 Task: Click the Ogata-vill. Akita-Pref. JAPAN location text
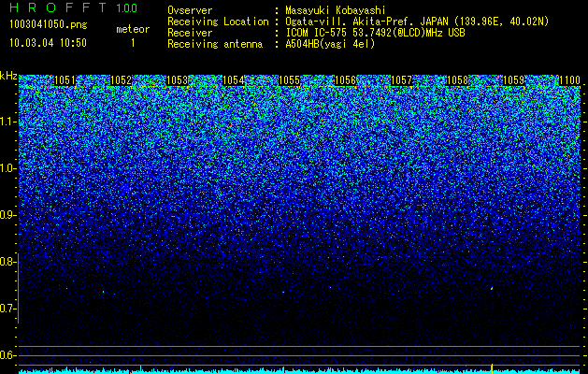pyautogui.click(x=417, y=22)
